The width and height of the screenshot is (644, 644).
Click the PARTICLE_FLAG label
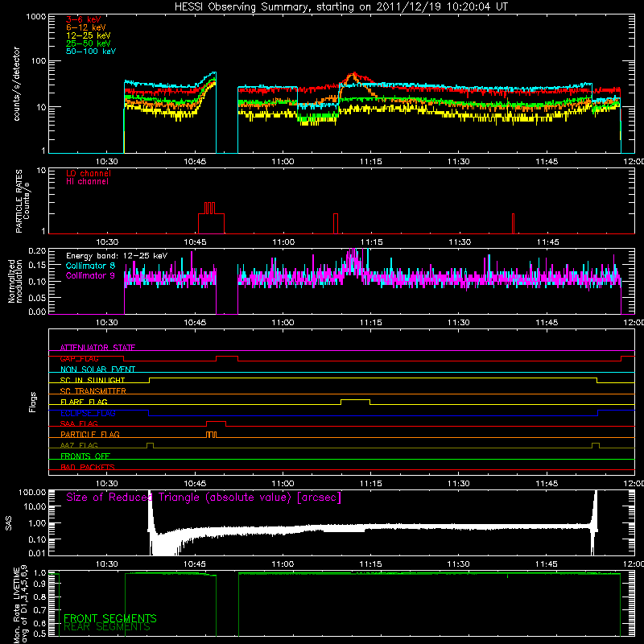[x=90, y=434]
